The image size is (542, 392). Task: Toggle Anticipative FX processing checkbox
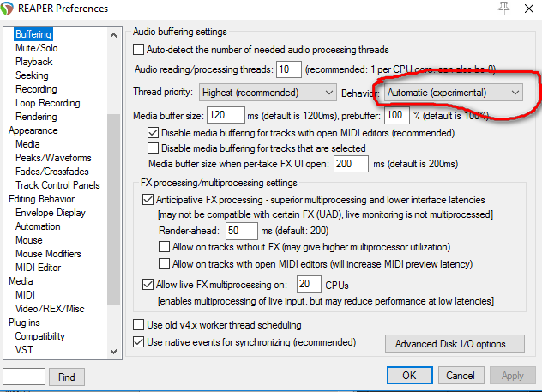coord(148,200)
